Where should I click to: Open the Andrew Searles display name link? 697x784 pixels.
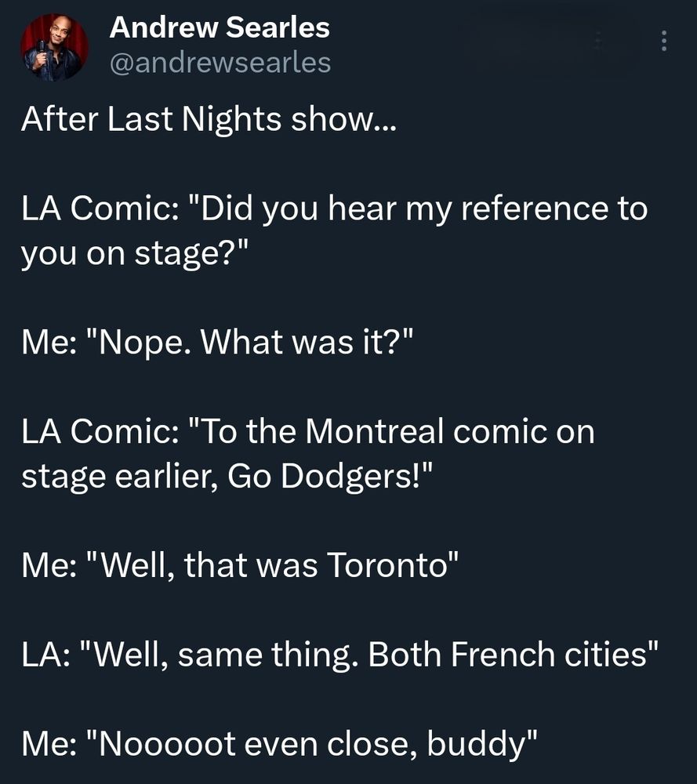coord(220,27)
